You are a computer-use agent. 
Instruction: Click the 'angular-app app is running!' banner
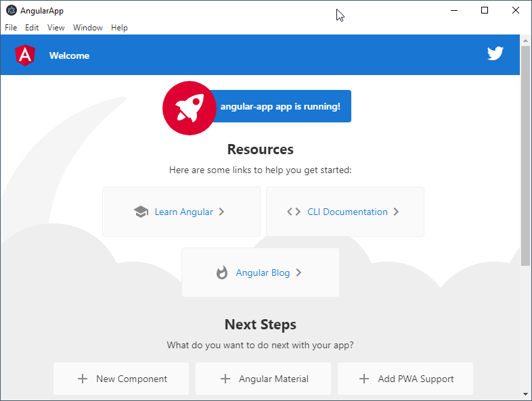[x=280, y=106]
